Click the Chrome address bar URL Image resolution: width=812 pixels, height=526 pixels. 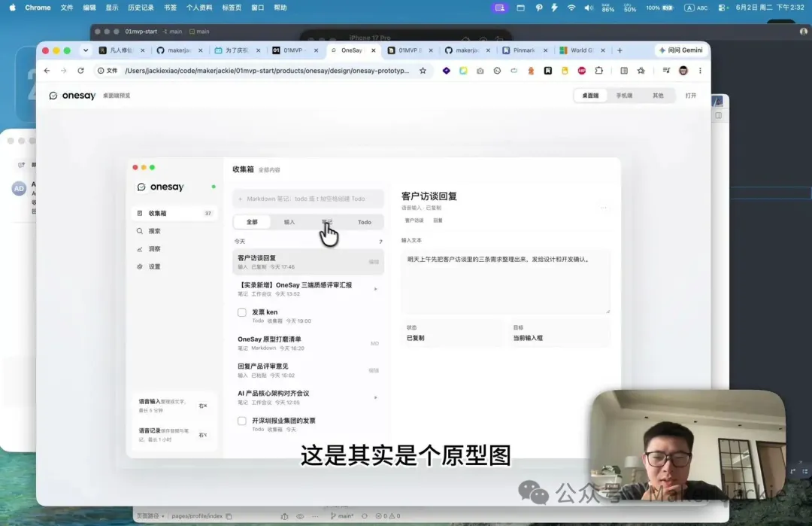[267, 71]
